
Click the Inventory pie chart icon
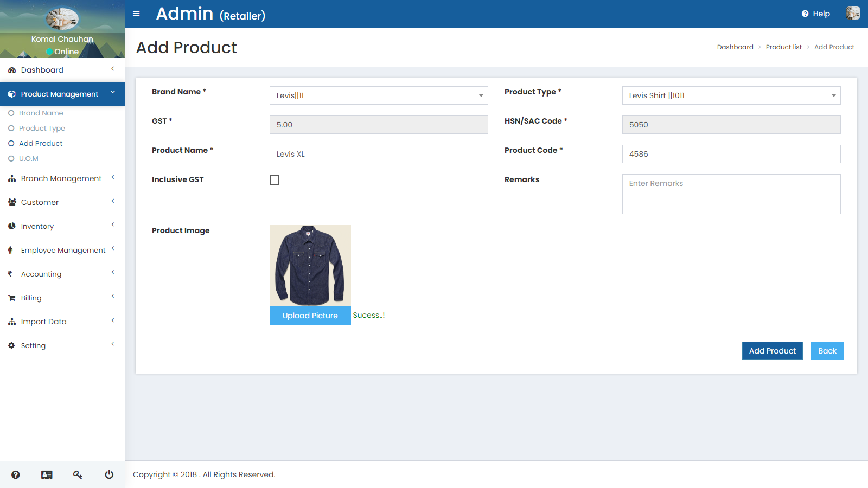click(12, 226)
